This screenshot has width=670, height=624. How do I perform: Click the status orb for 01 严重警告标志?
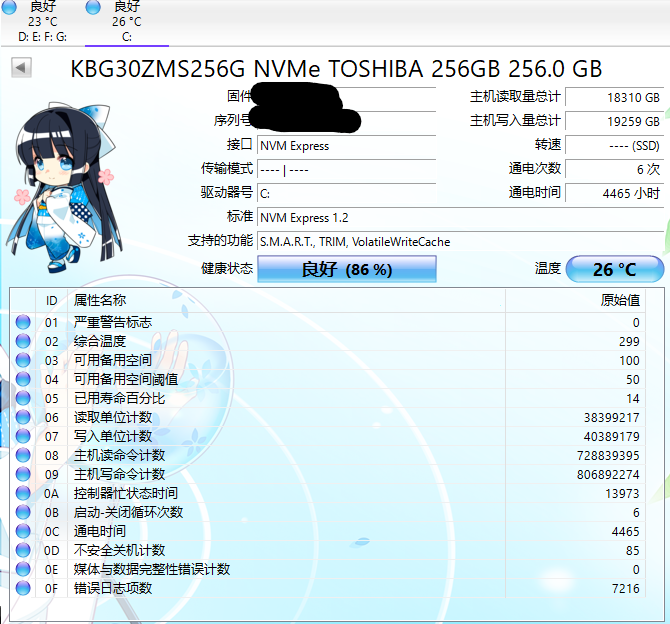(x=23, y=322)
